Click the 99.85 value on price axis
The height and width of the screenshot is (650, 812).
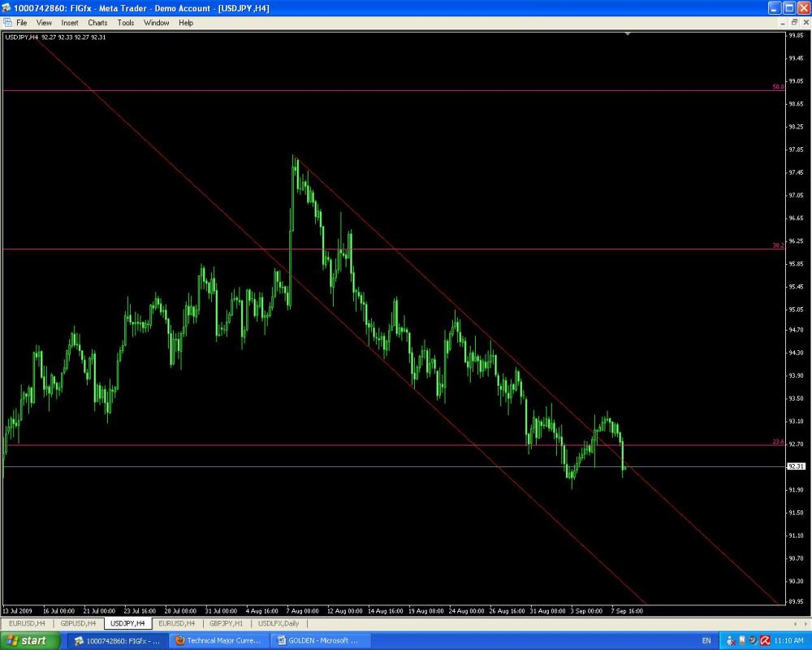click(x=796, y=35)
